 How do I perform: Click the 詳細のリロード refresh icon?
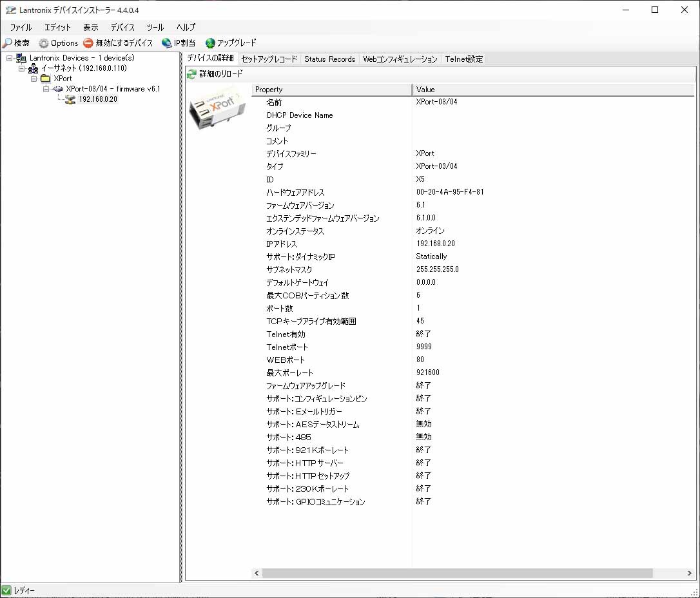tap(191, 74)
